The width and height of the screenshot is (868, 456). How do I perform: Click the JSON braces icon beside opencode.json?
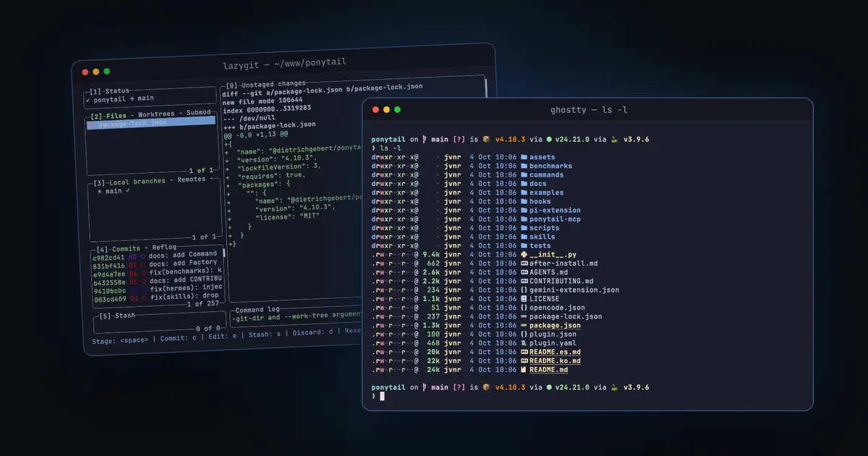[524, 308]
